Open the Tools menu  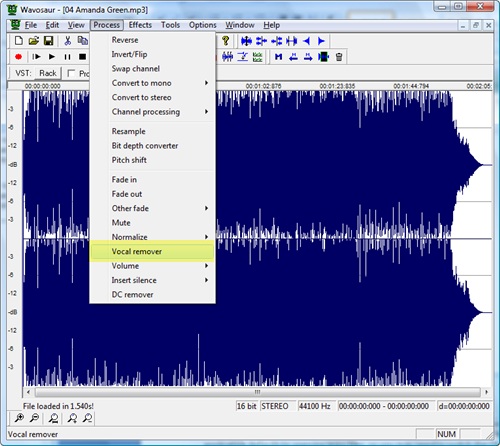(x=170, y=25)
